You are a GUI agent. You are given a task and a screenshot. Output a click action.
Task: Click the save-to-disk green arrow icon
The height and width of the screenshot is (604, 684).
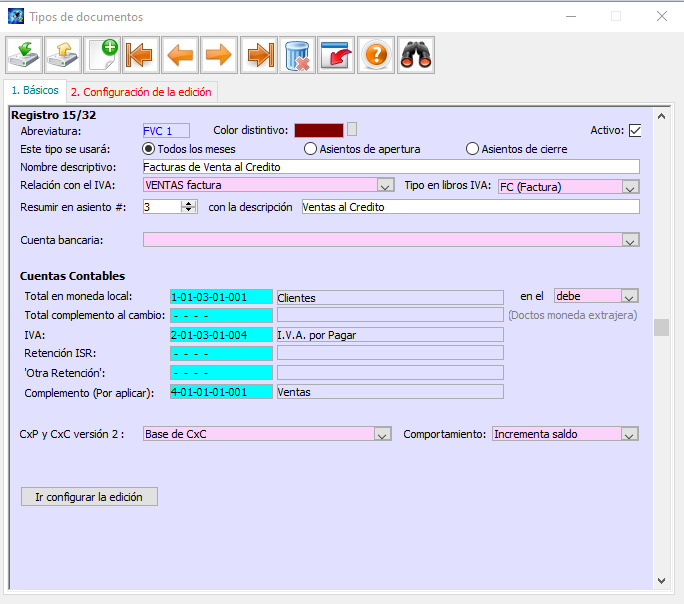pyautogui.click(x=24, y=55)
